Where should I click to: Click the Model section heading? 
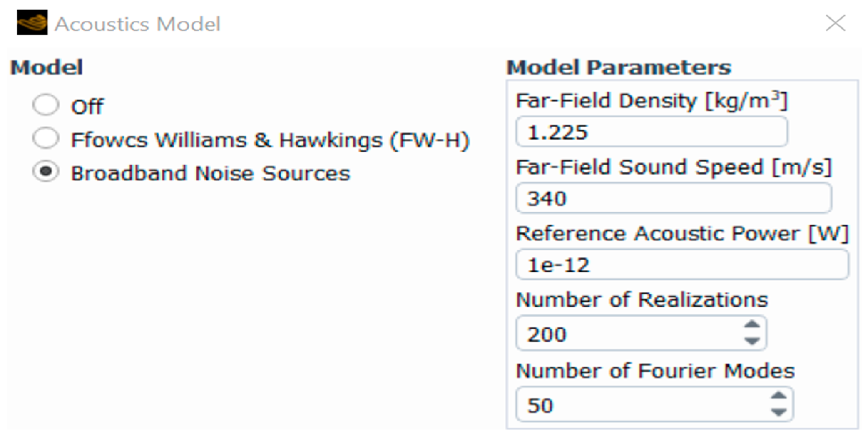[47, 67]
